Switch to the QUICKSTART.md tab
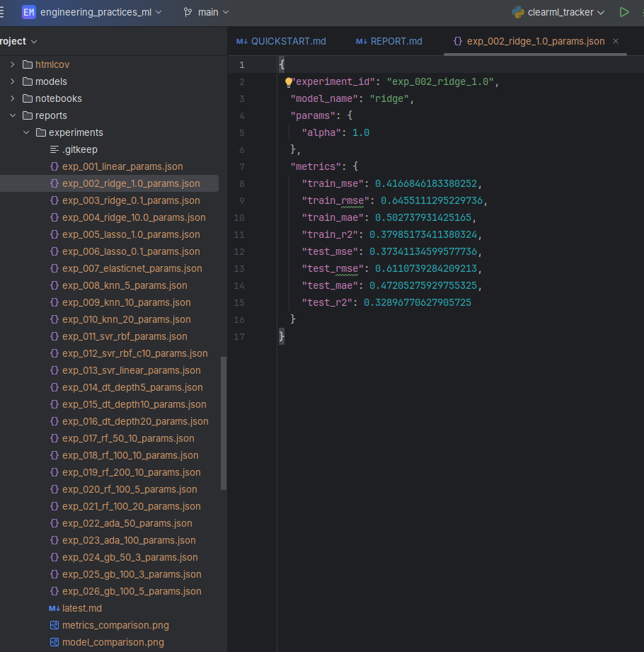This screenshot has width=644, height=652. 281,41
